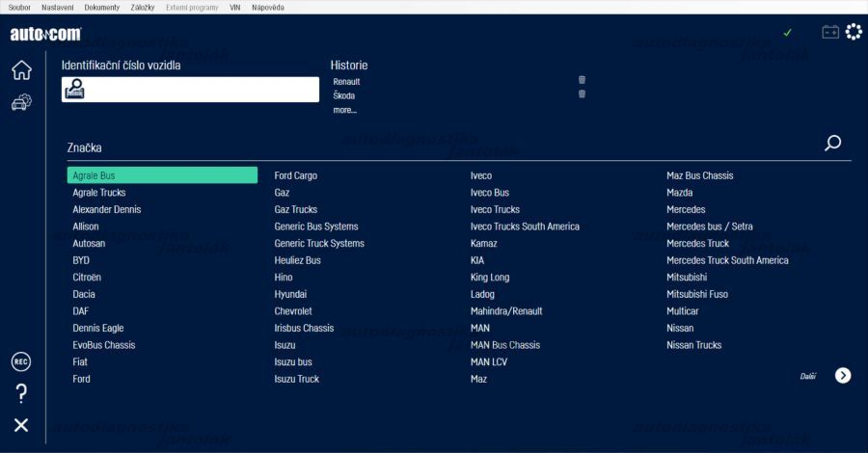Select the BYD brand
The width and height of the screenshot is (868, 453).
81,260
